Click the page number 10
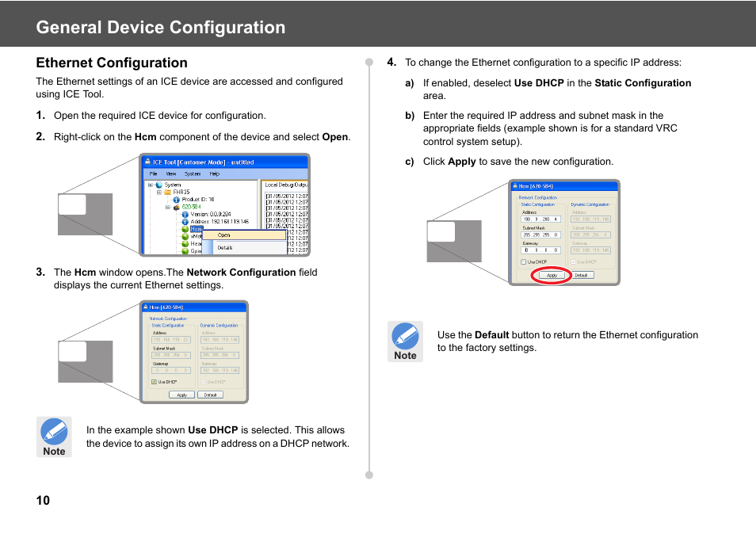The image size is (756, 534). 43,500
